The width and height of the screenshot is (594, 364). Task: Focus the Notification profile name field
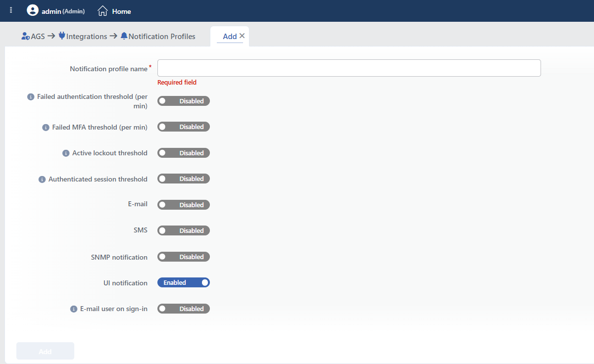coord(349,68)
